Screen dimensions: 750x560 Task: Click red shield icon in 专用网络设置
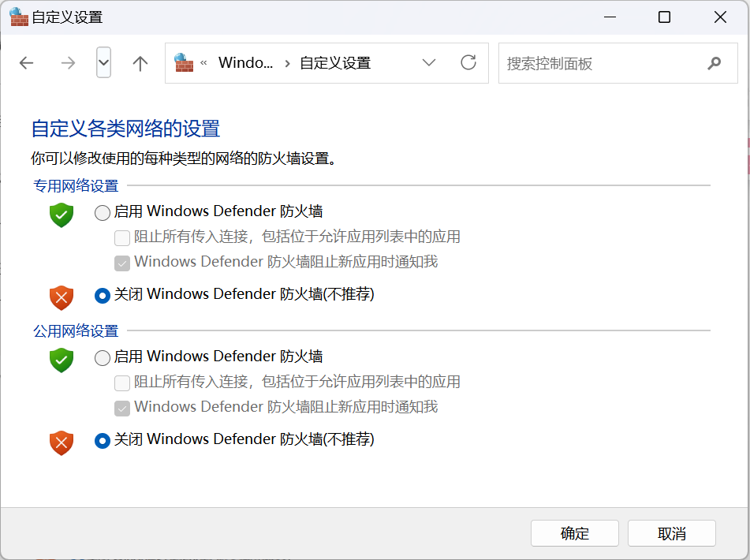(x=62, y=298)
